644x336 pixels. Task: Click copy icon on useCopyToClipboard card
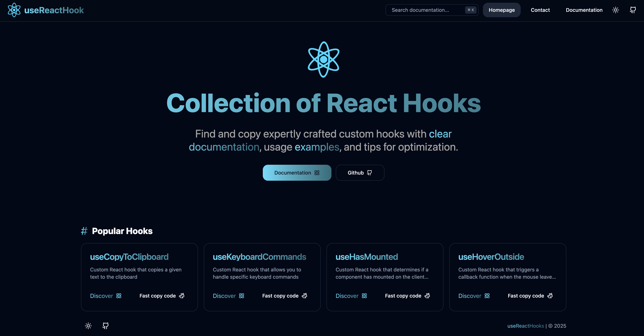pyautogui.click(x=182, y=296)
